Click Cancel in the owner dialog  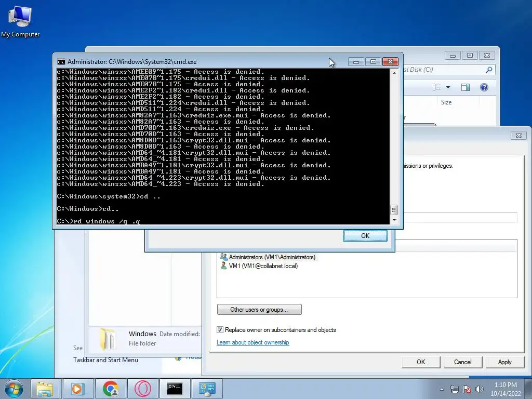(x=463, y=362)
